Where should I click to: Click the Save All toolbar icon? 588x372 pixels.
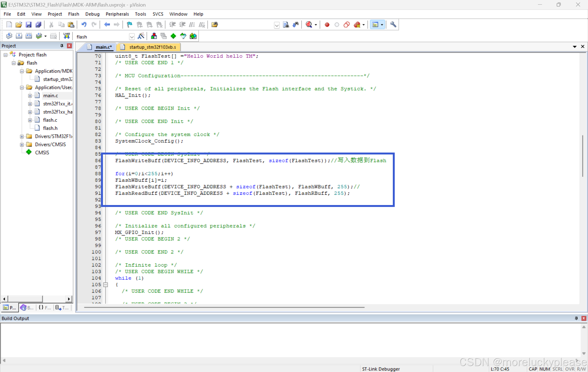(38, 24)
